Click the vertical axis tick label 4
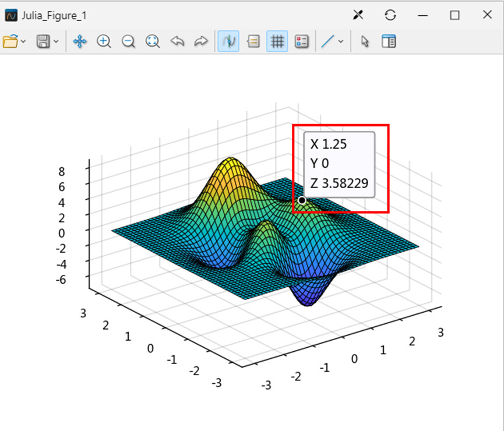 pos(62,203)
